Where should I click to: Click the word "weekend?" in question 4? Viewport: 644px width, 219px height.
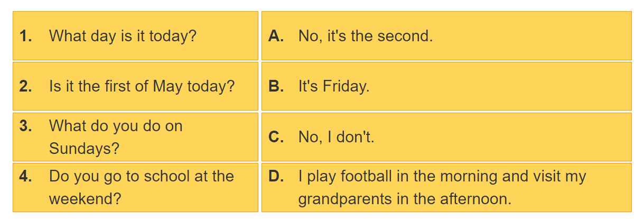pyautogui.click(x=85, y=199)
